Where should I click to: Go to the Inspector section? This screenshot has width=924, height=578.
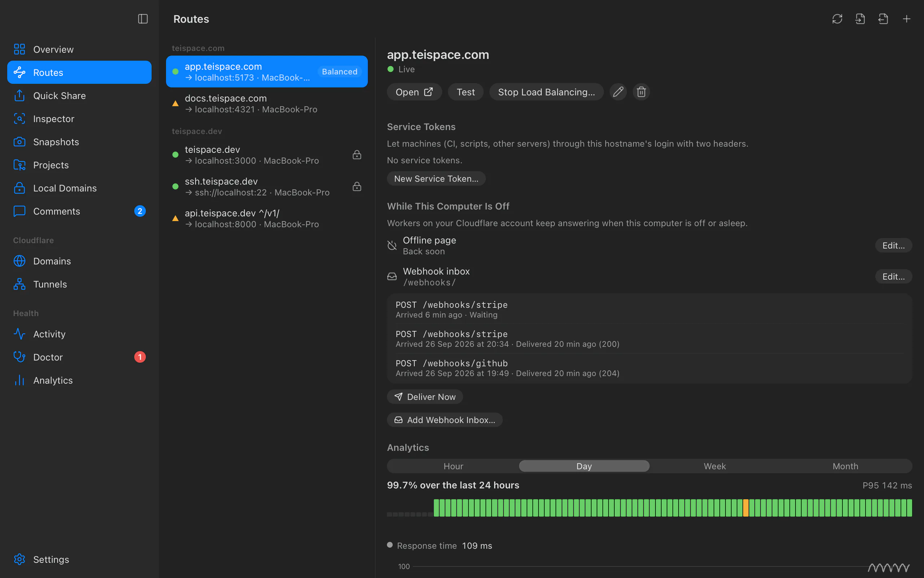(x=79, y=118)
